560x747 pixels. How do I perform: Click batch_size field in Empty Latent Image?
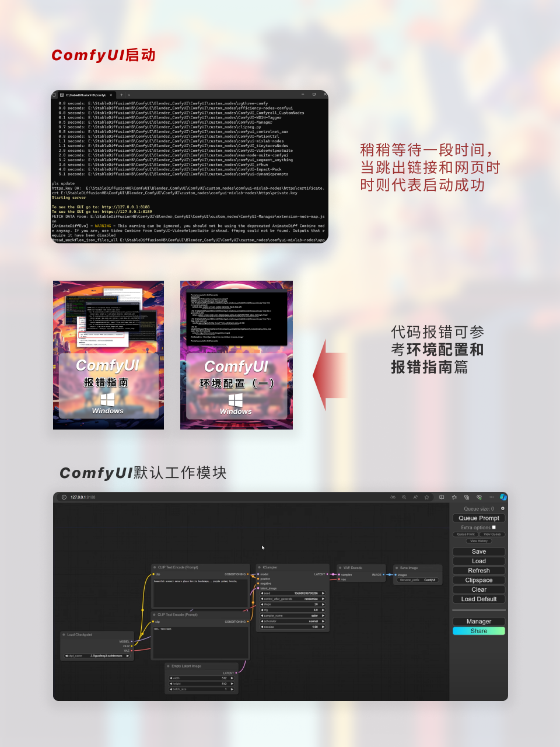(x=202, y=689)
